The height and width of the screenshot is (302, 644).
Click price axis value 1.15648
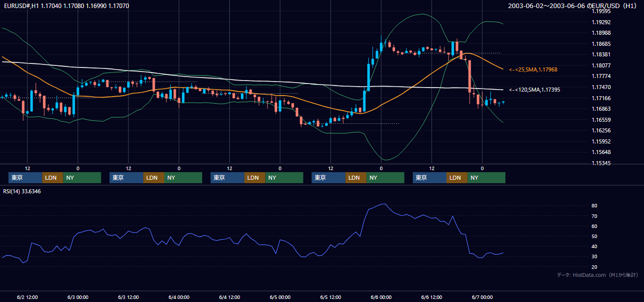601,152
